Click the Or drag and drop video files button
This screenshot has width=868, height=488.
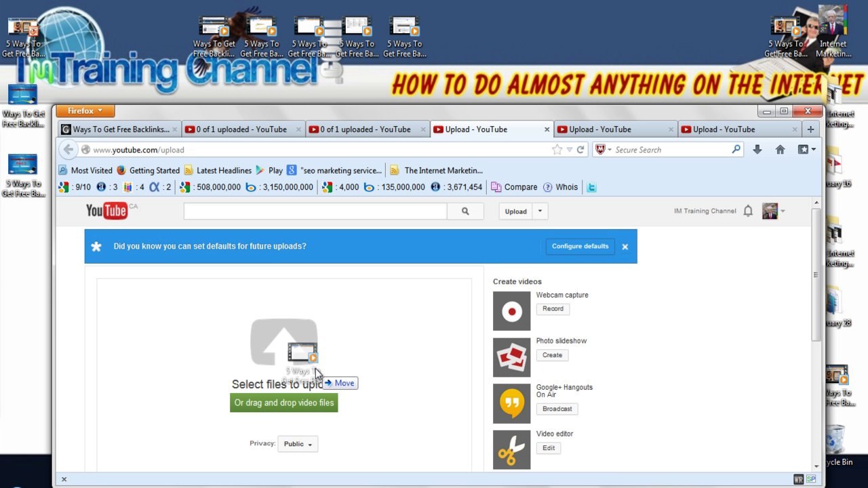click(284, 403)
